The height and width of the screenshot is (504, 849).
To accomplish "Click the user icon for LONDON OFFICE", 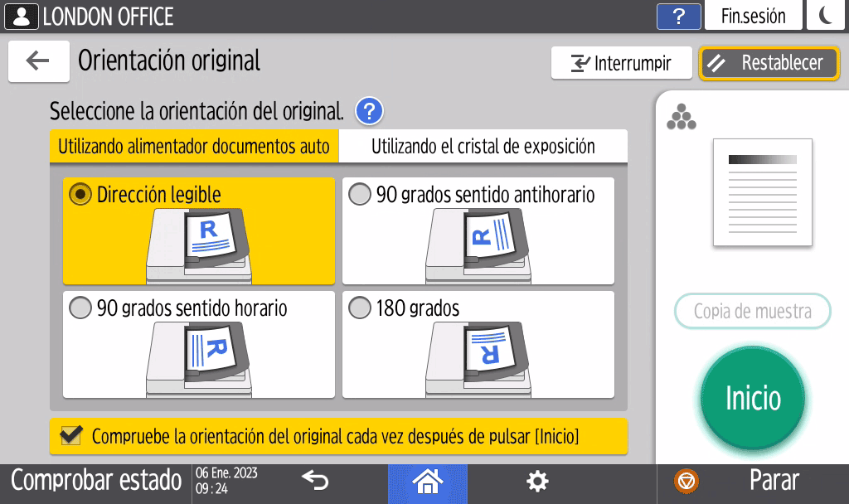I will [21, 17].
